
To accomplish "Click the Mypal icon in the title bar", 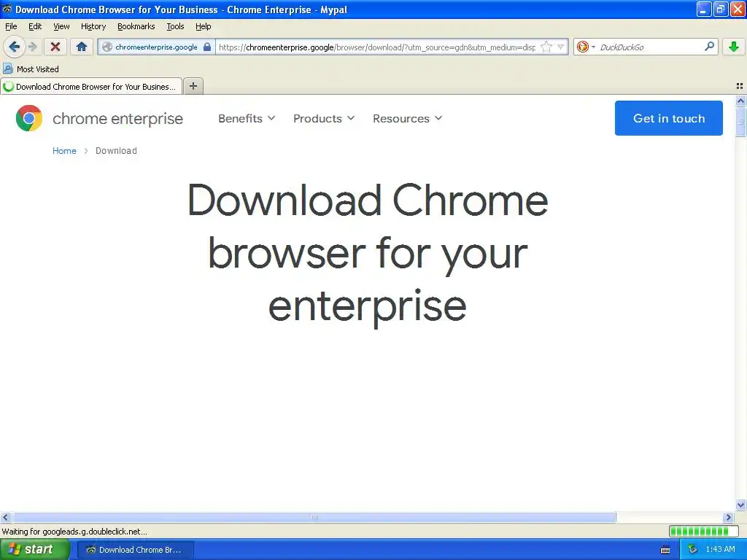I will click(7, 9).
